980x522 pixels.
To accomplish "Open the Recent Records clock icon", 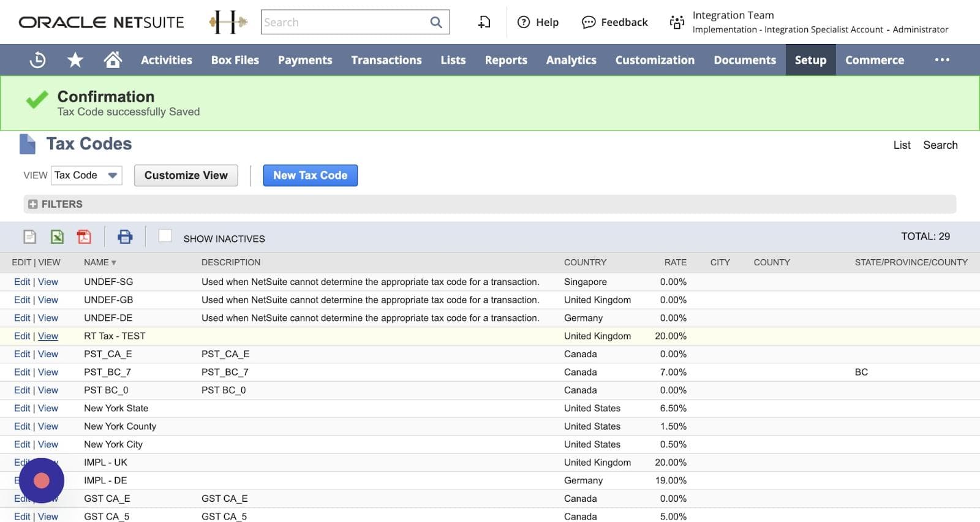I will click(37, 60).
